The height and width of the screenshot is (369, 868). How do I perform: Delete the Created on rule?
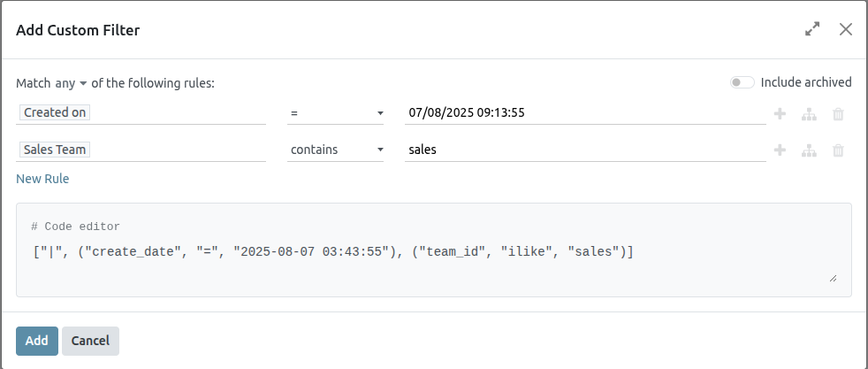(838, 113)
